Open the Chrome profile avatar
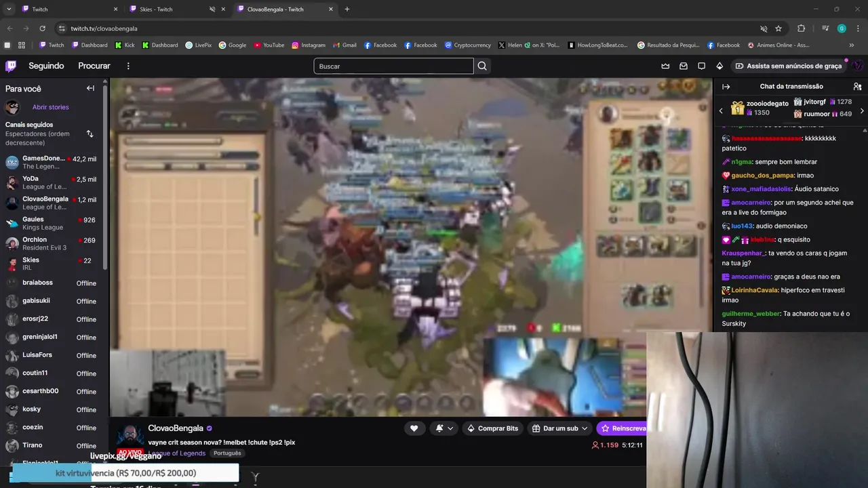Screen dimensions: 868x488 coord(842,28)
